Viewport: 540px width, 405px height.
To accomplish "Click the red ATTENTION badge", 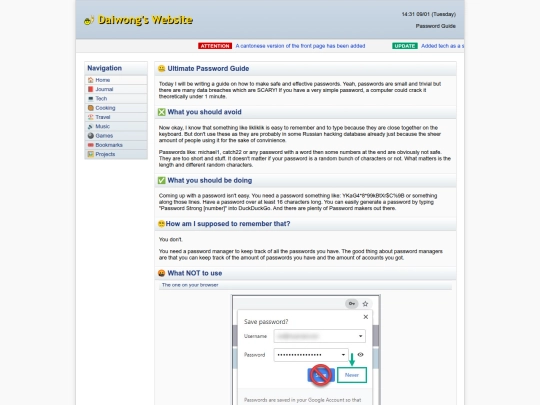I will click(215, 46).
